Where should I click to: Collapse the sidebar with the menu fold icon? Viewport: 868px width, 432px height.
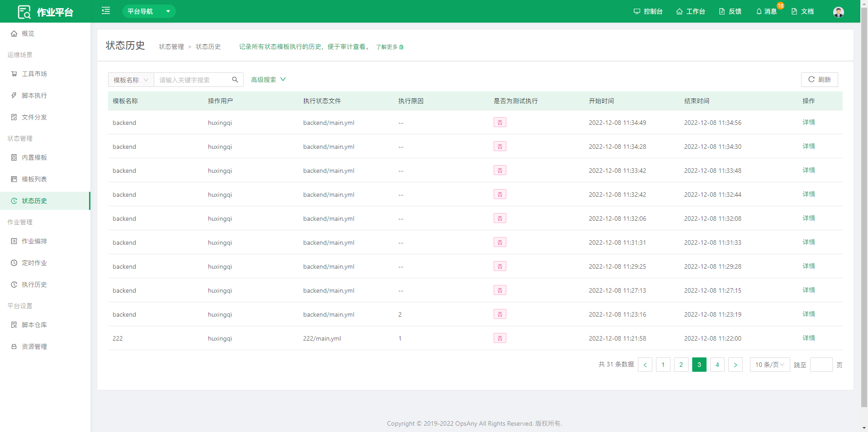pos(106,10)
